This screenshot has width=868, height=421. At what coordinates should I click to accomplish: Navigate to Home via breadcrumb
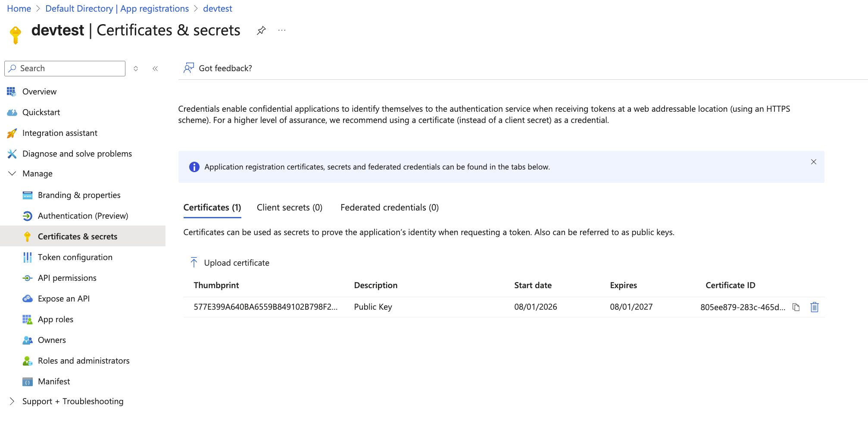19,8
